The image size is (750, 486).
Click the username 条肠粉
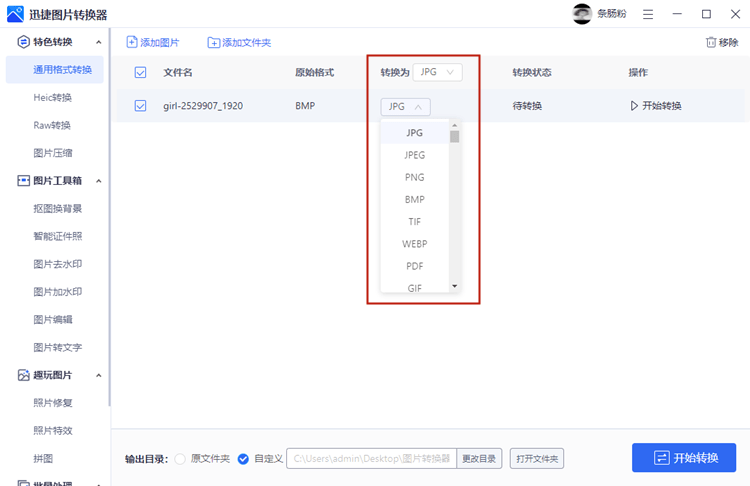tap(612, 14)
